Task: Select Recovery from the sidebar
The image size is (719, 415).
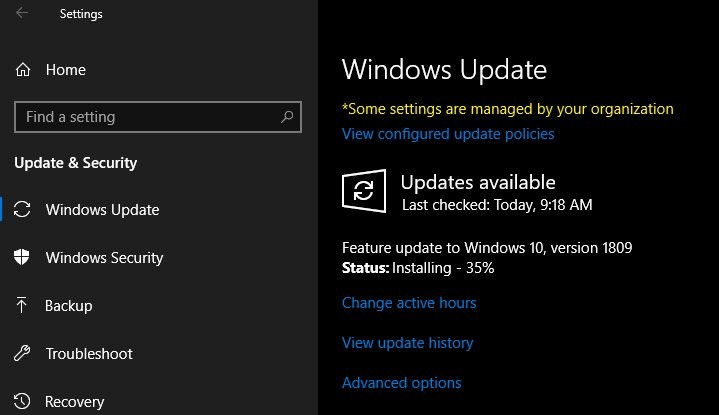Action: pos(74,402)
